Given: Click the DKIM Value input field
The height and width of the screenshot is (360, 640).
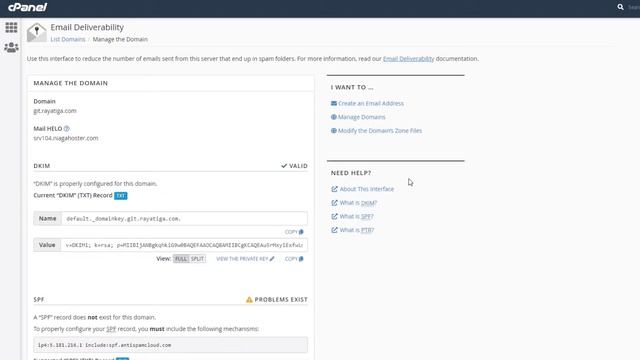Looking at the screenshot, I should click(184, 245).
